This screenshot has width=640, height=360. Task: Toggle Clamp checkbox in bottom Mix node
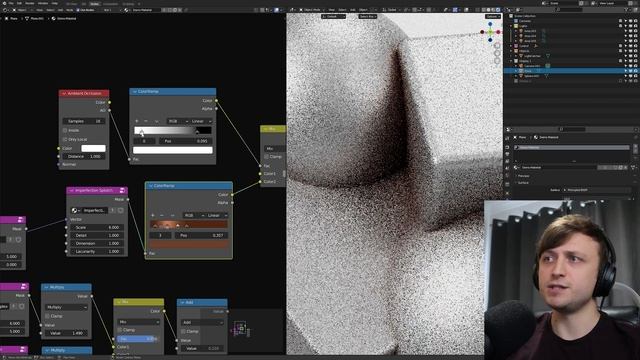[120, 330]
